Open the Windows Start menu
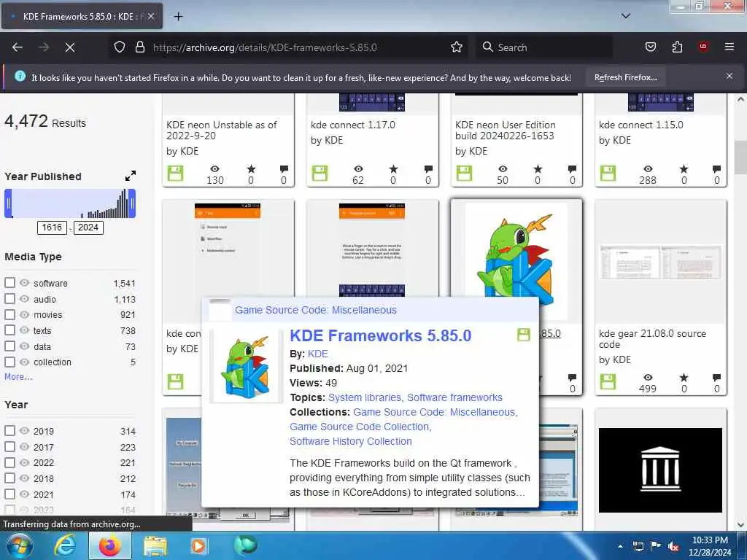747x560 pixels. pos(19,545)
